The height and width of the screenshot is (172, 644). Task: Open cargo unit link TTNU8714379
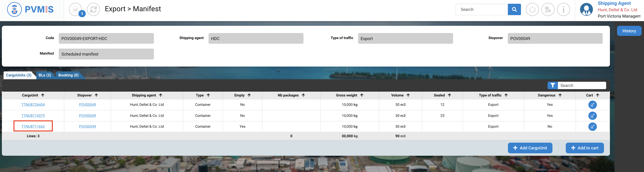point(33,116)
